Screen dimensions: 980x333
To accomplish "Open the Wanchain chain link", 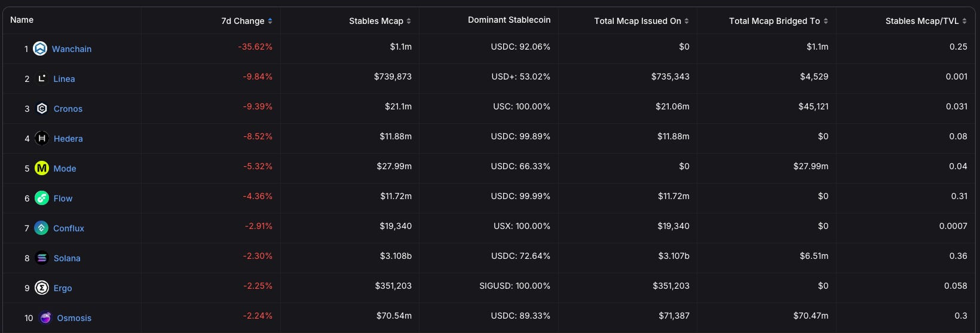I will point(72,49).
